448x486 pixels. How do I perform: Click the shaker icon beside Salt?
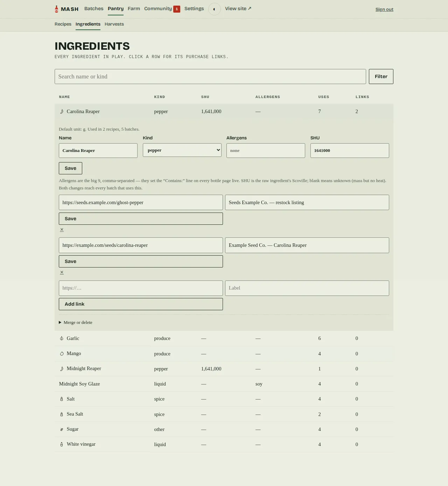62,399
